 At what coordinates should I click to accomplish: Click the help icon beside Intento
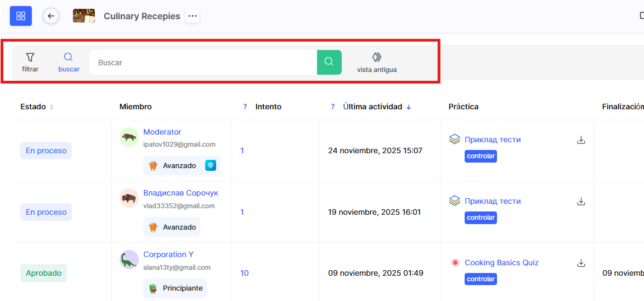pyautogui.click(x=245, y=107)
